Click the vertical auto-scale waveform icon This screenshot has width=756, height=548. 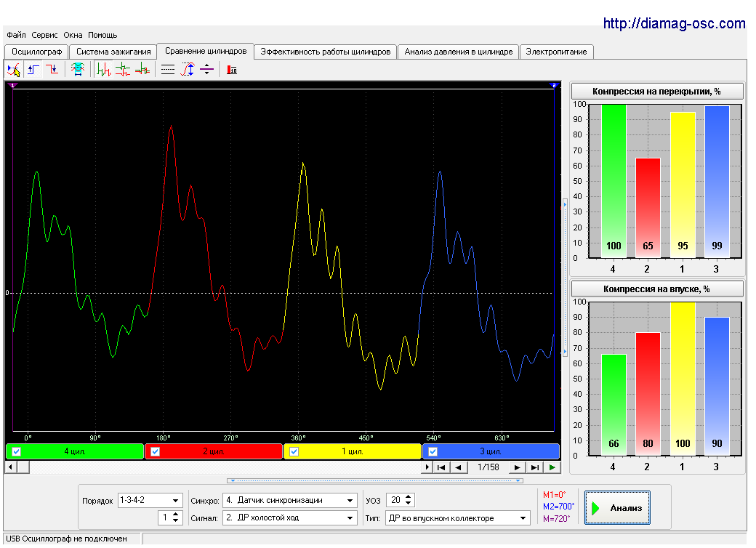click(x=187, y=70)
